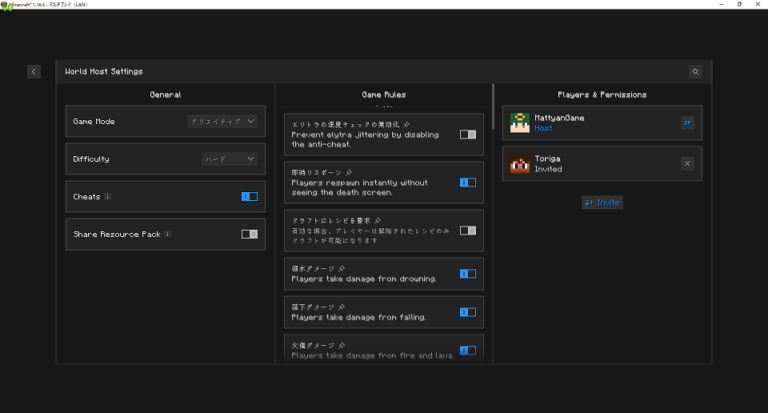Click Toriga's player avatar
This screenshot has height=413, width=768.
tap(519, 164)
